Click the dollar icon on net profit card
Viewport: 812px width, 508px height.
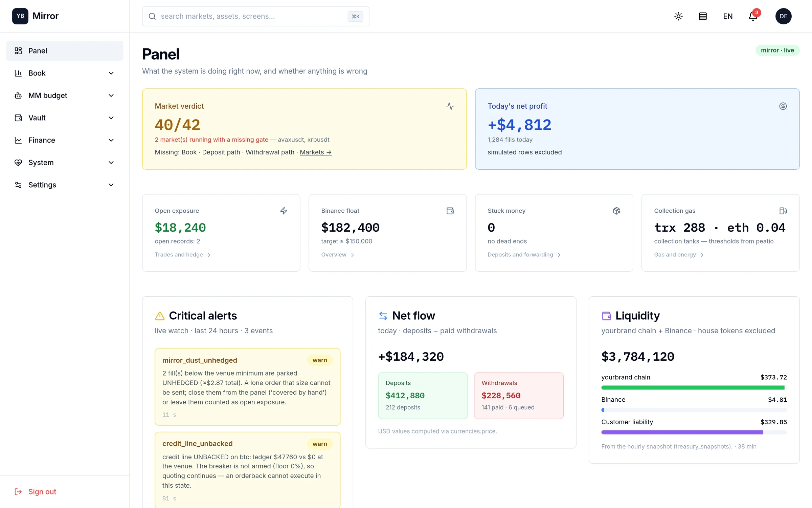[x=783, y=106]
